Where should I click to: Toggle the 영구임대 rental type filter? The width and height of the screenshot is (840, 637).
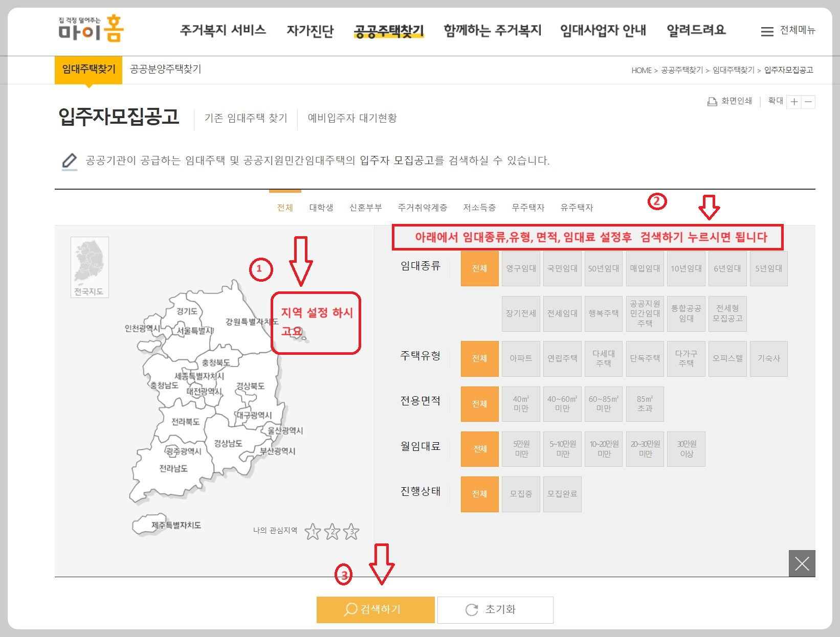point(521,268)
